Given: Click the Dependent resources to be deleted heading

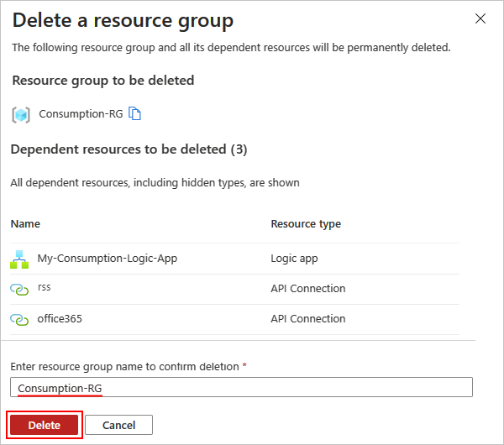Looking at the screenshot, I should tap(129, 149).
